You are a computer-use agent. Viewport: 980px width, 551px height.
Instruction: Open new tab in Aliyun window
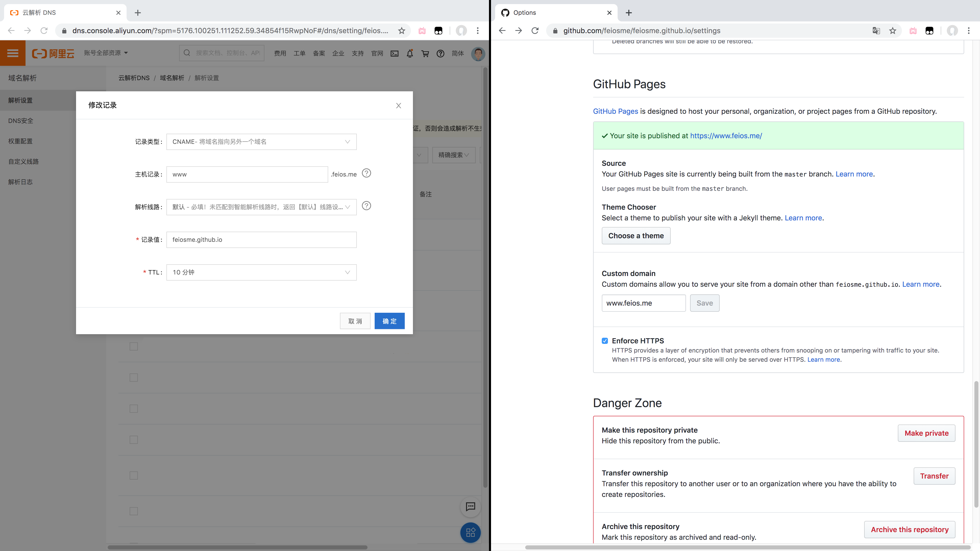(138, 13)
